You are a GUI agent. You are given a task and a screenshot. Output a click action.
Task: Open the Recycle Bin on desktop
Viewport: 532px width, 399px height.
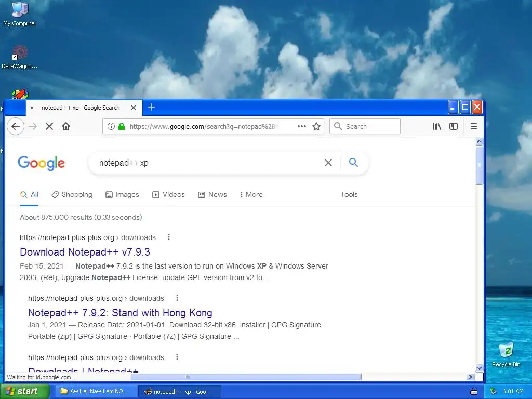pos(506,354)
